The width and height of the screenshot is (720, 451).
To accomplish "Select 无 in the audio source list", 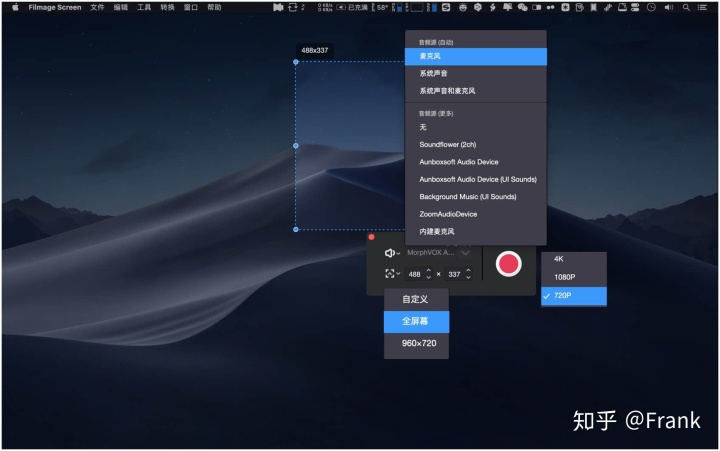I will tap(476, 127).
